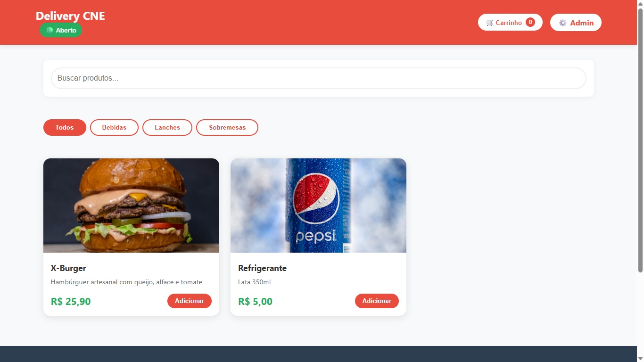Image resolution: width=644 pixels, height=362 pixels.
Task: Click the Pepsi can product image
Action: click(x=318, y=206)
